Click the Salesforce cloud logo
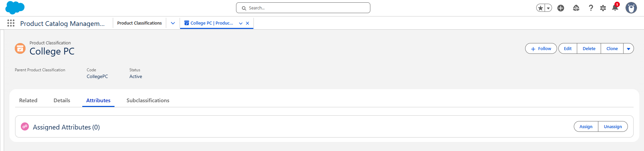 [15, 8]
